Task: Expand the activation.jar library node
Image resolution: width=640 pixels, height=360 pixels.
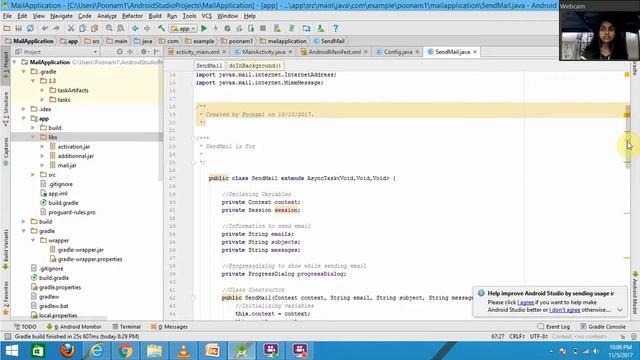Action: pyautogui.click(x=42, y=147)
